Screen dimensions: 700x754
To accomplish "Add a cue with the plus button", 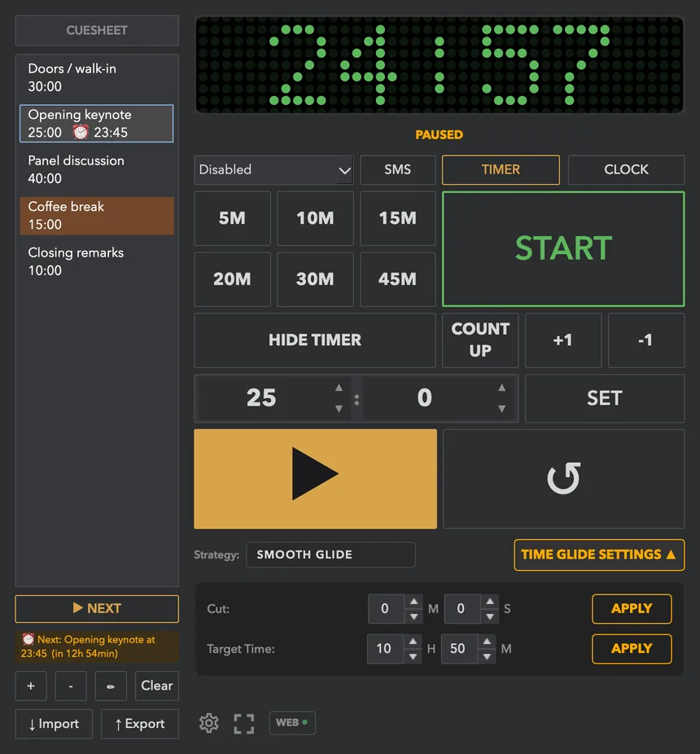I will [31, 686].
